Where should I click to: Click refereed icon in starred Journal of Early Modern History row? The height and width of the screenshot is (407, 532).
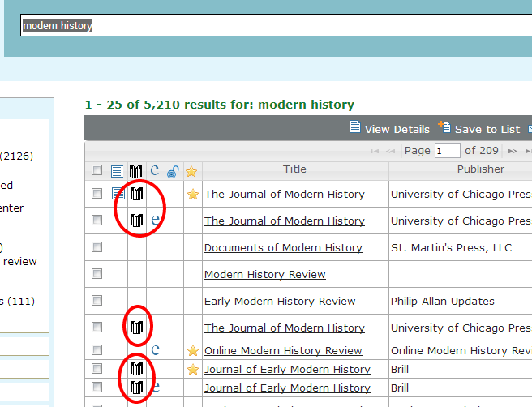pyautogui.click(x=137, y=369)
